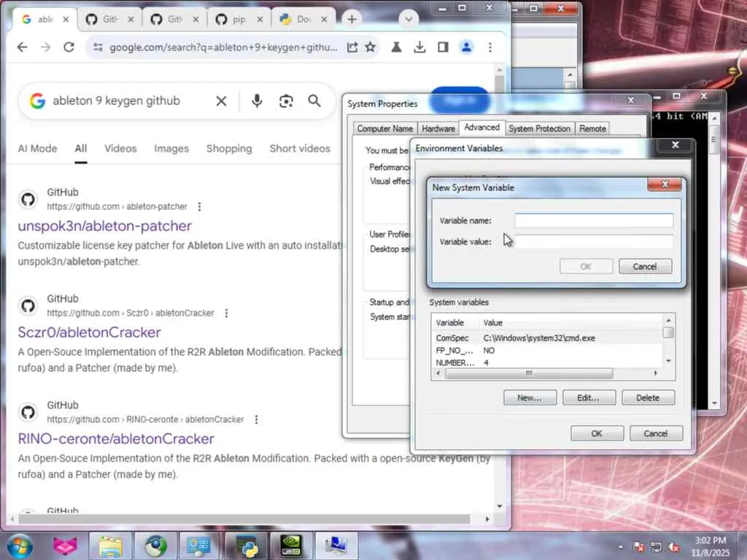Screen dimensions: 747x560
Task: Open unspok3n/ableton-patcher result link
Action: pyautogui.click(x=105, y=226)
